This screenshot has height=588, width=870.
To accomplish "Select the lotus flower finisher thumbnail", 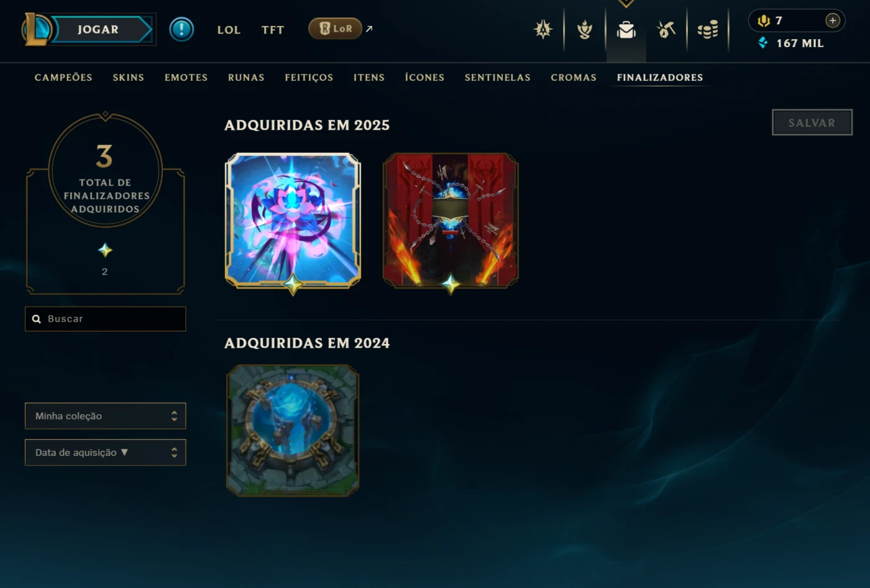I will (293, 221).
